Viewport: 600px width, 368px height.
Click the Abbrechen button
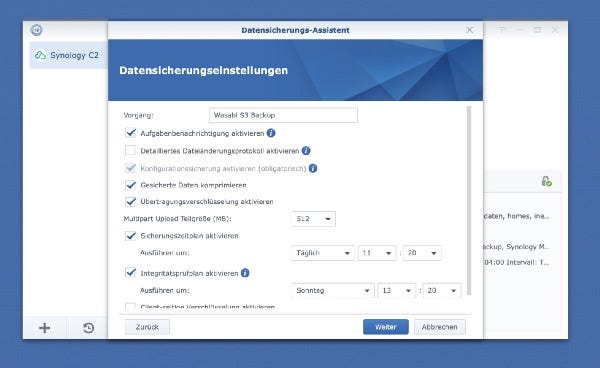tap(440, 327)
